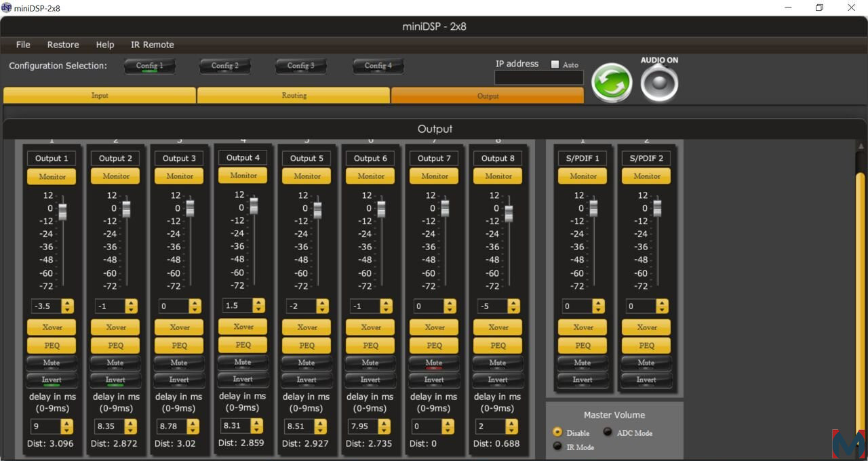
Task: Select ADC Mode master volume option
Action: 608,432
